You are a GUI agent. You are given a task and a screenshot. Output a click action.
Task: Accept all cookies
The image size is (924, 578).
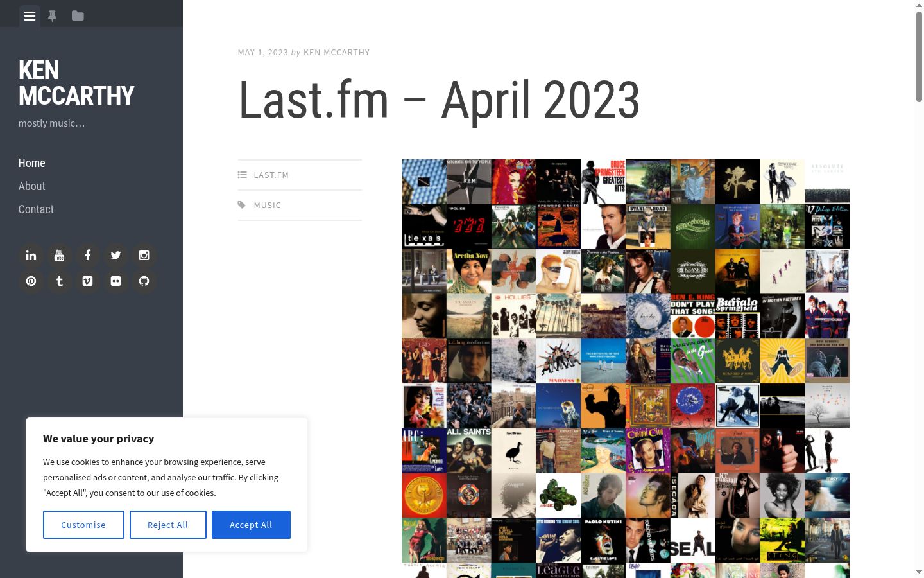(x=251, y=525)
